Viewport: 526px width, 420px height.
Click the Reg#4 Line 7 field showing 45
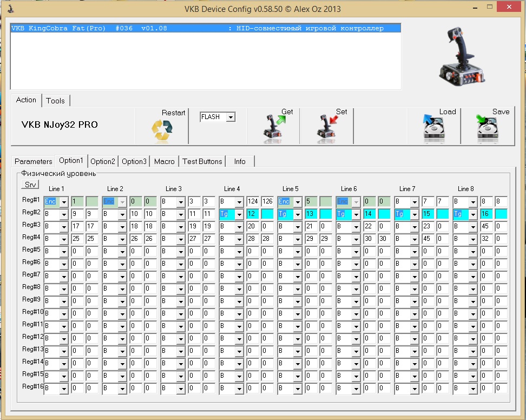pyautogui.click(x=428, y=239)
